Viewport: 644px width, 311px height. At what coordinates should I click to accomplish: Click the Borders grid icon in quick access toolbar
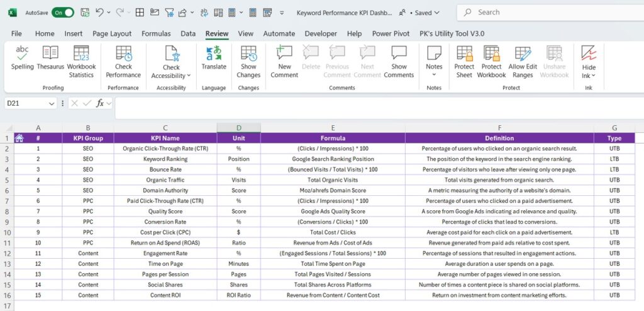tap(140, 13)
